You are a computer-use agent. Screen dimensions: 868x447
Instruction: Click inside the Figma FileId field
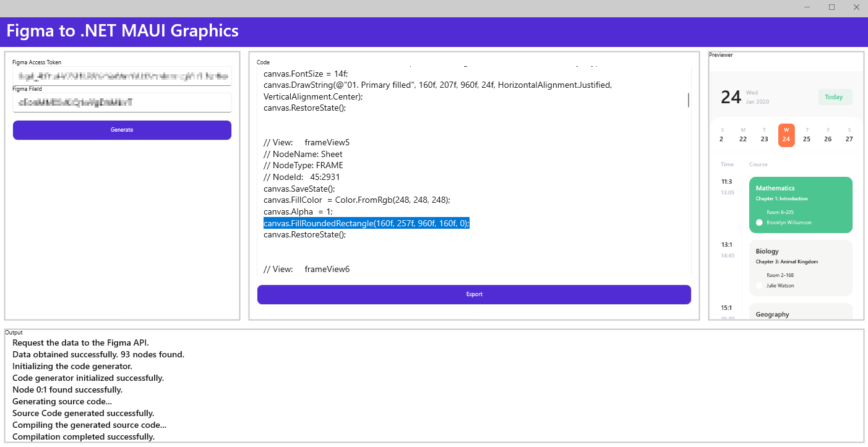tap(122, 103)
